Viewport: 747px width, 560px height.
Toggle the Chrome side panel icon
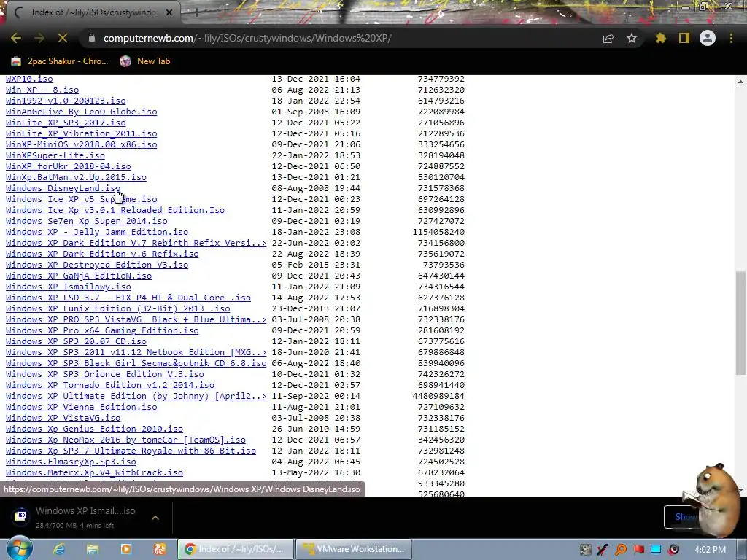tap(684, 38)
